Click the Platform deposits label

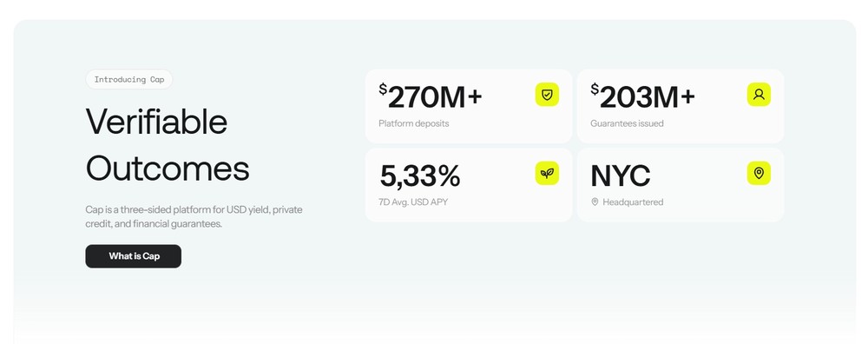413,123
